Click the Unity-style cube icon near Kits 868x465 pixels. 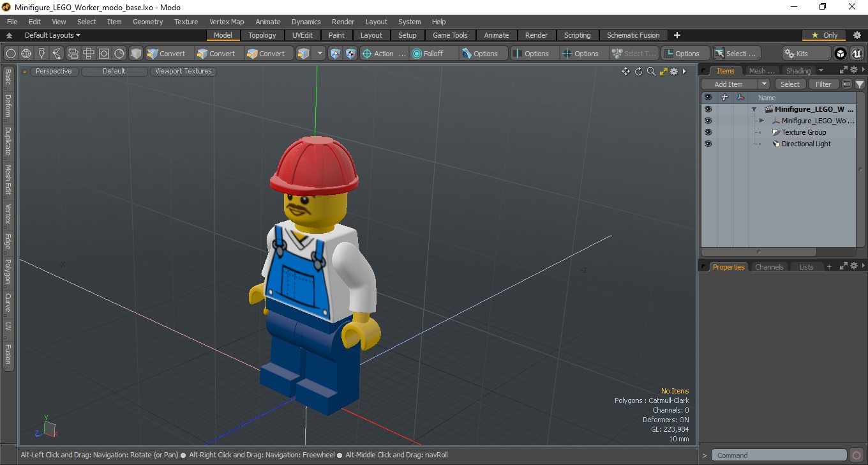point(841,54)
